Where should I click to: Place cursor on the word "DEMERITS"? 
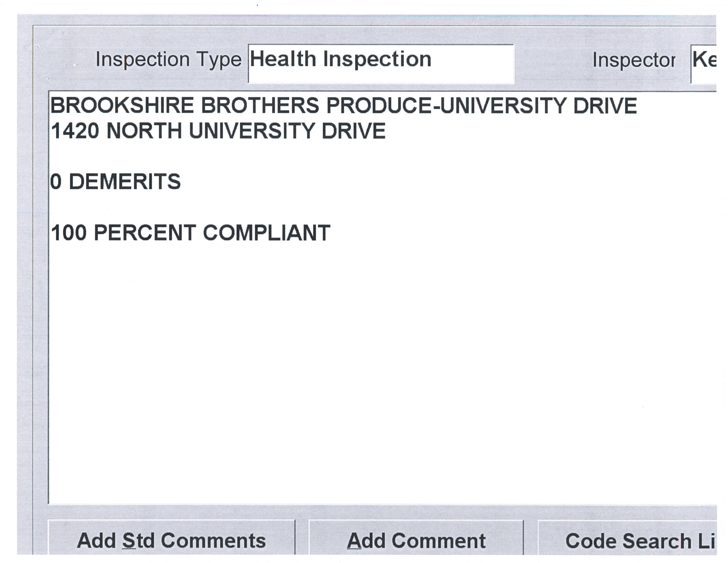(125, 182)
